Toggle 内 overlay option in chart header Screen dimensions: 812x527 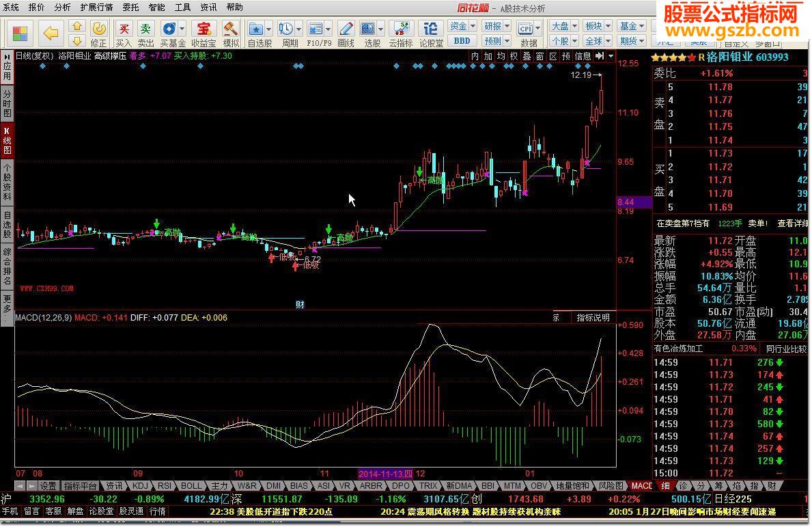coord(475,56)
